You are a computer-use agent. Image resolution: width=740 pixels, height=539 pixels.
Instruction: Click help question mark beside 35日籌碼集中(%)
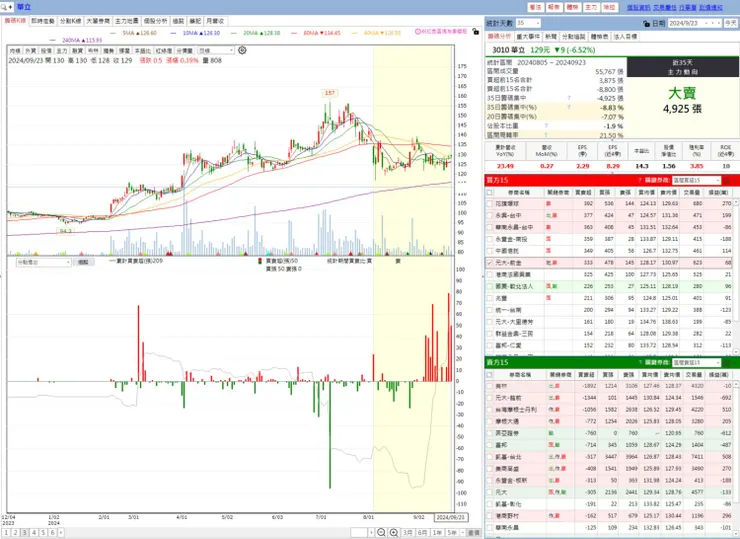[569, 107]
